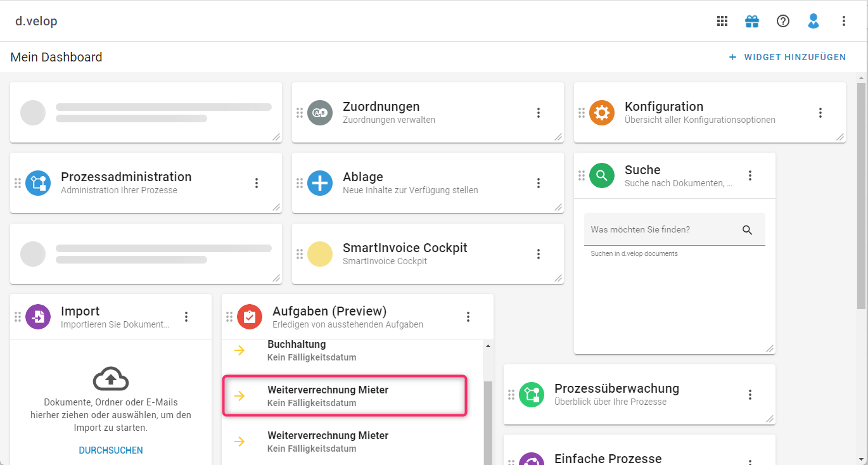868x465 pixels.
Task: Click the blue plus Ablage icon
Action: pos(320,183)
